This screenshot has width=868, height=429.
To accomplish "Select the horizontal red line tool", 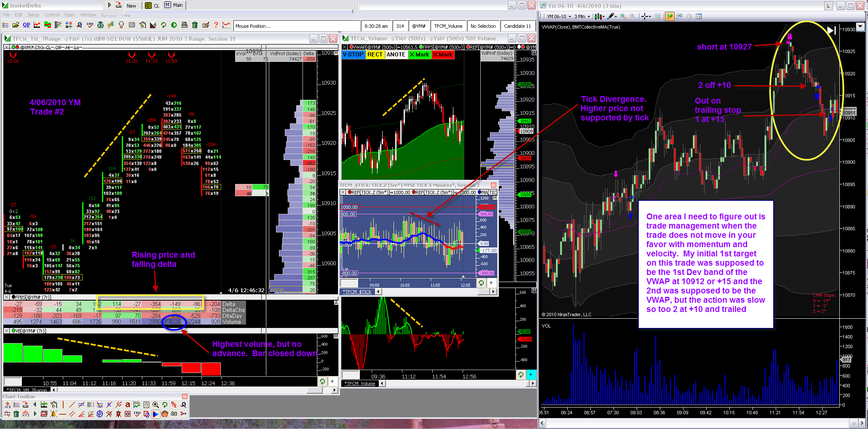I will pyautogui.click(x=63, y=414).
